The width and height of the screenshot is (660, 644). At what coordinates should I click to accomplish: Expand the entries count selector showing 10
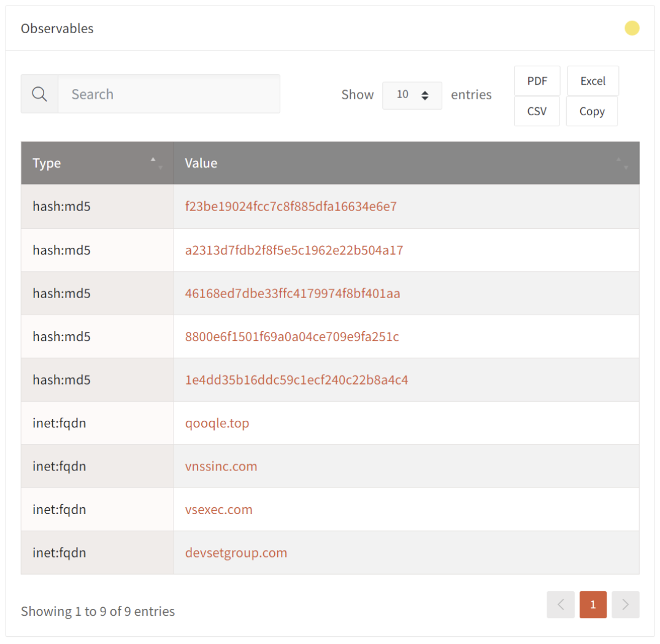[x=412, y=96]
